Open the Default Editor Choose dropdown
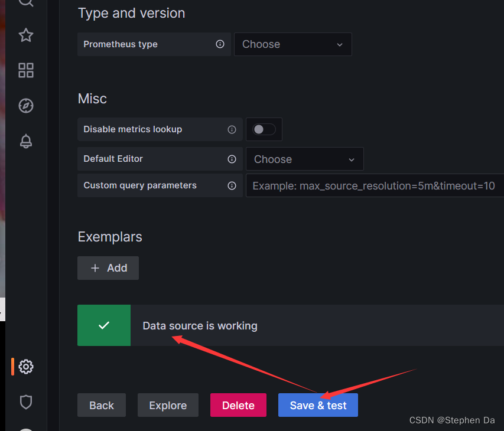504x431 pixels. pyautogui.click(x=305, y=159)
